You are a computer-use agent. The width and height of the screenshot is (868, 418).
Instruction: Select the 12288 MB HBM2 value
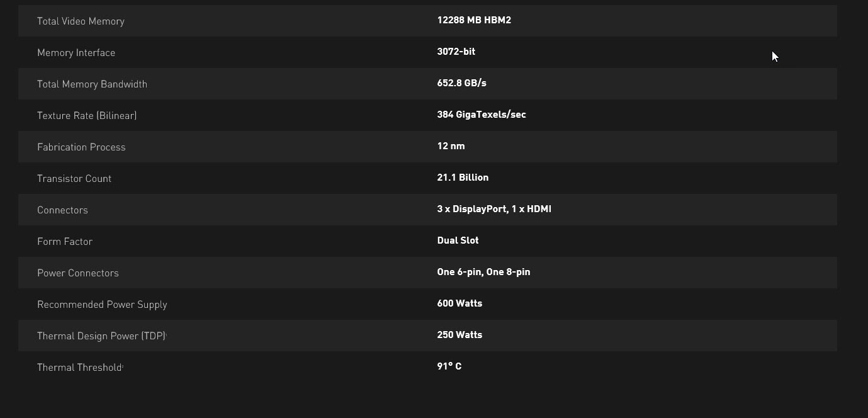474,20
